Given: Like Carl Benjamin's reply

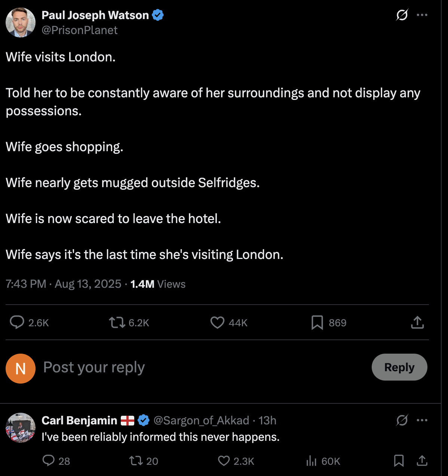Looking at the screenshot, I should coord(224,460).
